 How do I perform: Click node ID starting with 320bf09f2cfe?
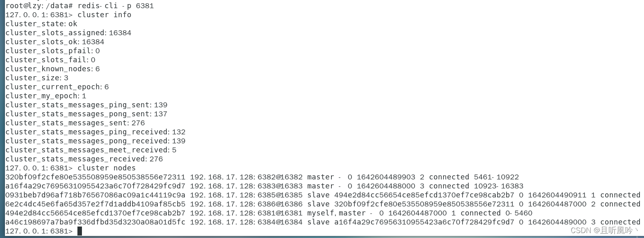click(x=95, y=177)
